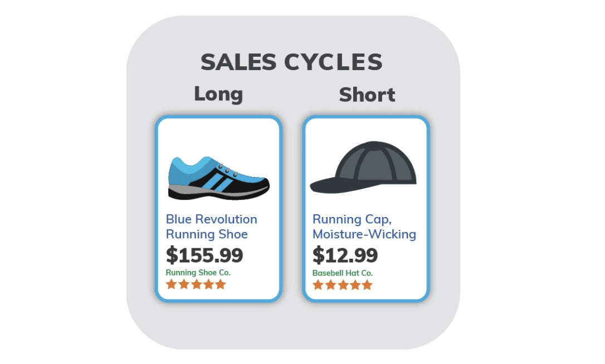Open the Running Cap, Moisture-Wicking link

(x=364, y=227)
